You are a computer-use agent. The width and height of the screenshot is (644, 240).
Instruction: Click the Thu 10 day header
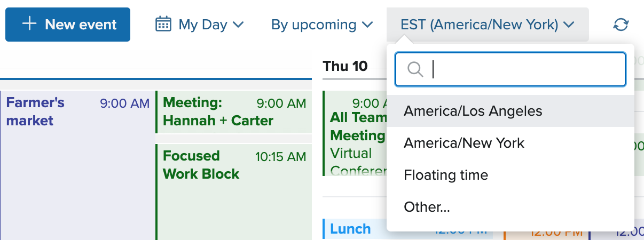pyautogui.click(x=345, y=66)
